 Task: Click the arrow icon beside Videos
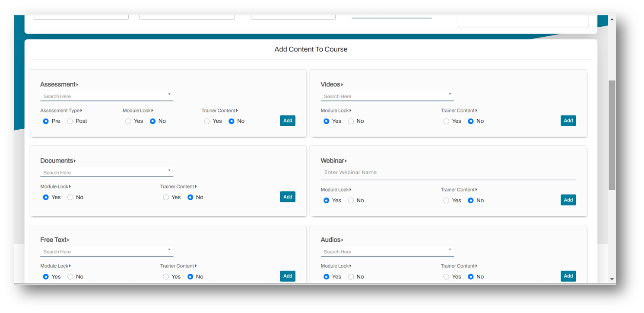tap(343, 84)
